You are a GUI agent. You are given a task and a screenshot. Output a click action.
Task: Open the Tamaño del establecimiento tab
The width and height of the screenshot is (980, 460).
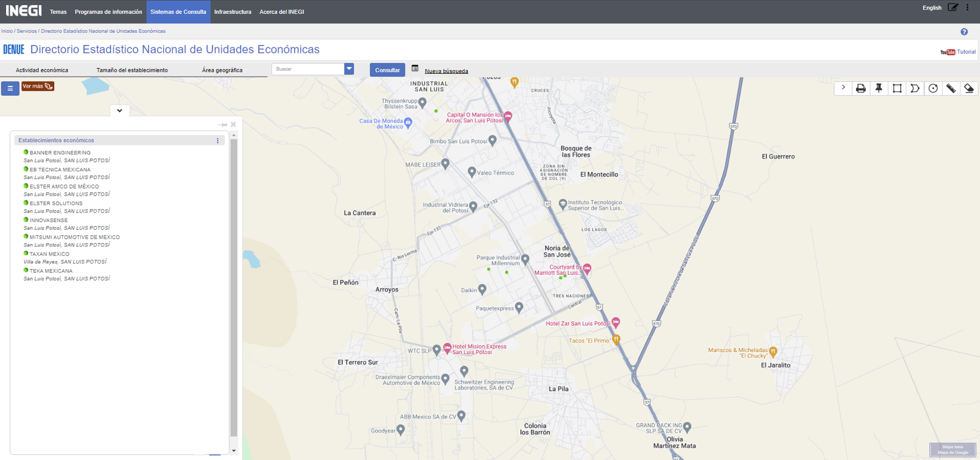pyautogui.click(x=132, y=70)
